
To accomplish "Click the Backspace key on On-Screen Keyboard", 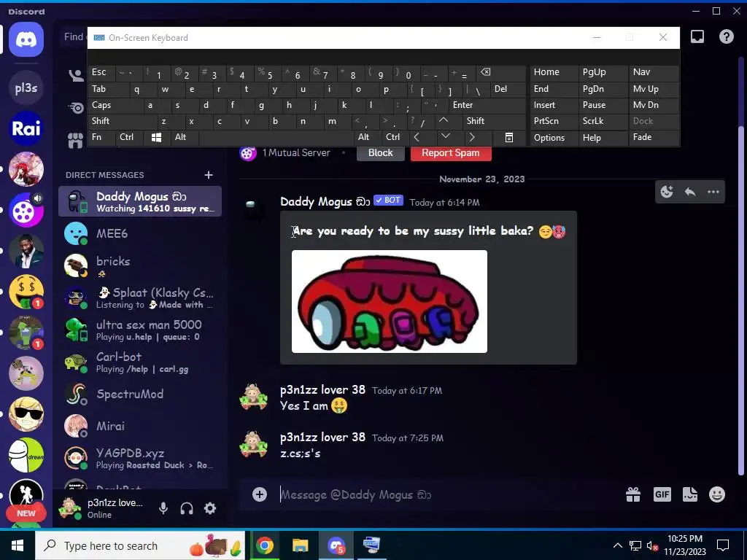I will [485, 72].
